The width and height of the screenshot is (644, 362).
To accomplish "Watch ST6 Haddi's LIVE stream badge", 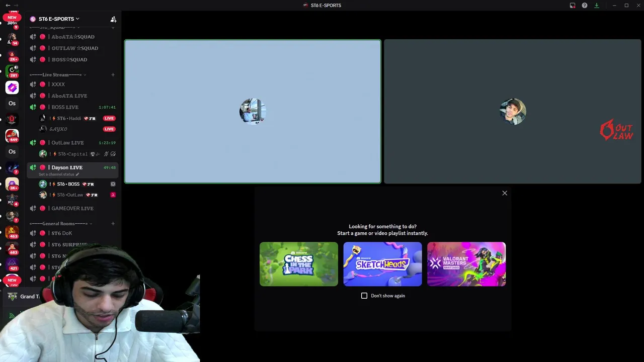I will [x=109, y=118].
